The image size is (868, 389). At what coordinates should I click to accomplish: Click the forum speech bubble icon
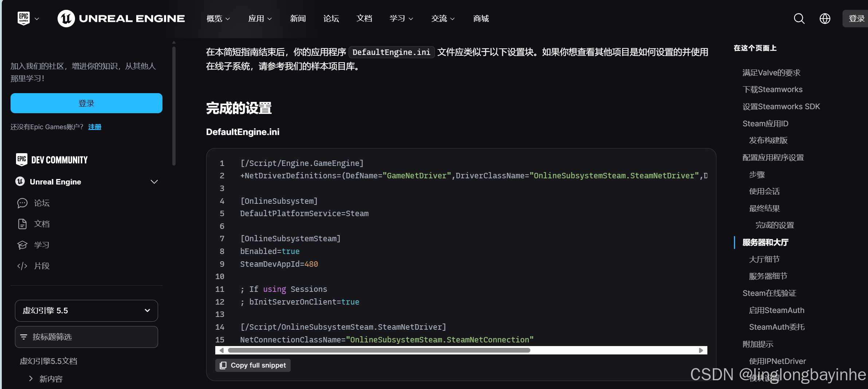pyautogui.click(x=22, y=203)
